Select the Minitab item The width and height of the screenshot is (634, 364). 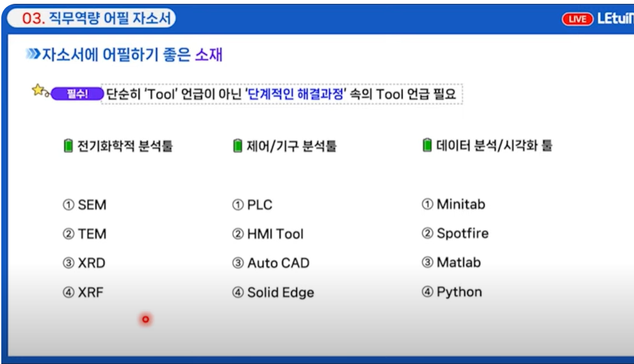(x=460, y=205)
